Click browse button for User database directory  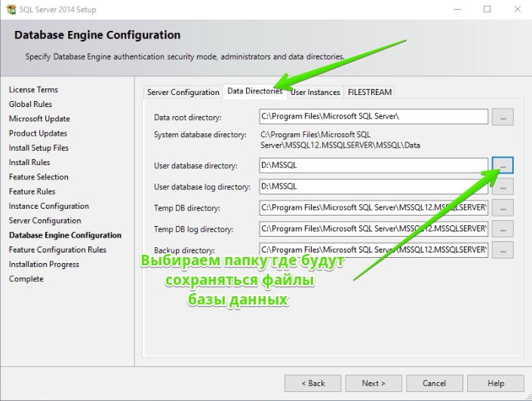coord(503,165)
